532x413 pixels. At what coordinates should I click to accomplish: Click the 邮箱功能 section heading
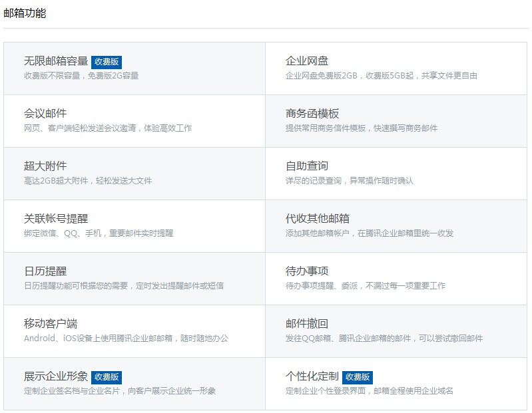(25, 13)
